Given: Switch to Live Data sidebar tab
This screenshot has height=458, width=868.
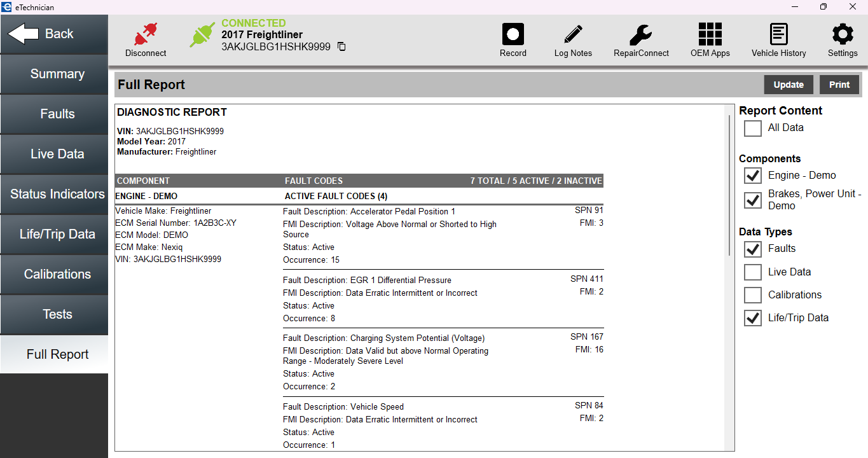Looking at the screenshot, I should tap(54, 155).
